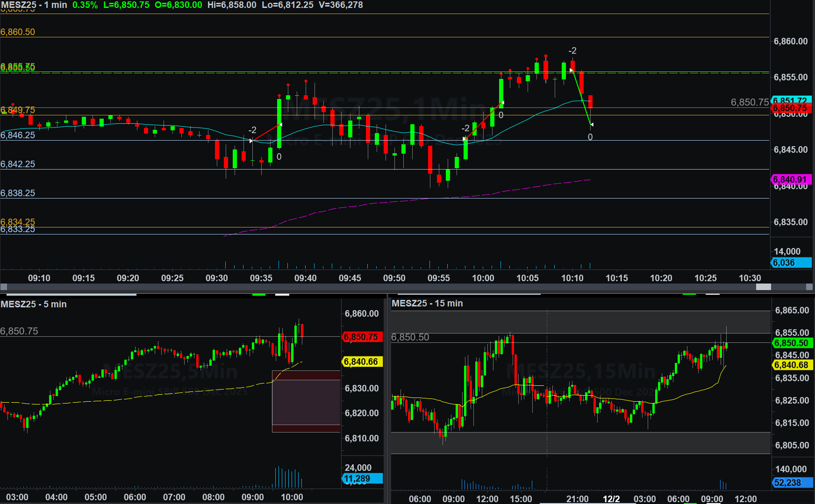The height and width of the screenshot is (504, 815).
Task: Select the shaded rectangle on the 5 min chart
Action: [306, 402]
